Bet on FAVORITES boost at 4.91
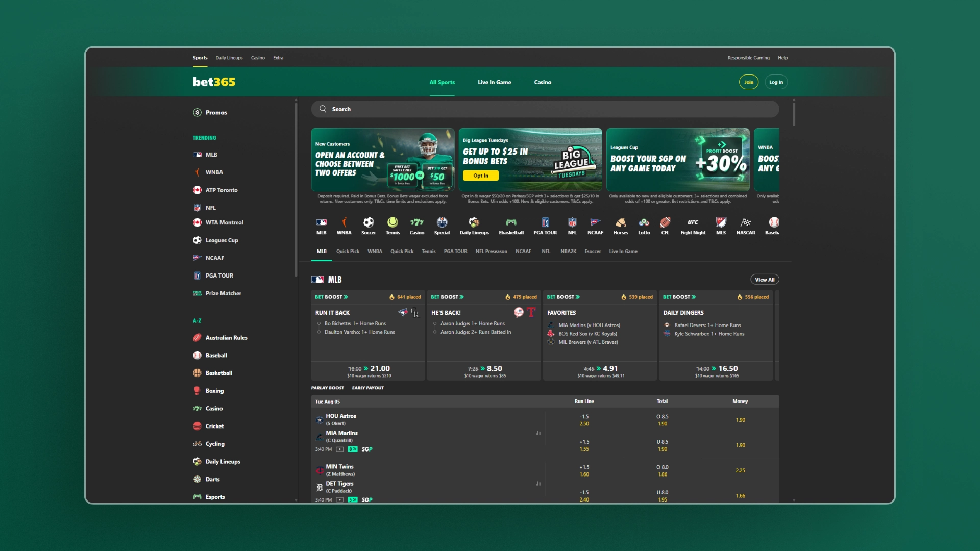 point(600,371)
